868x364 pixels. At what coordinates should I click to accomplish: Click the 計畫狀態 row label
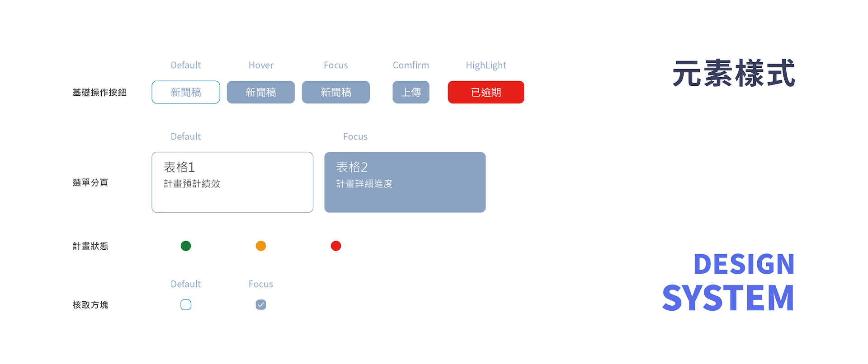pyautogui.click(x=90, y=246)
